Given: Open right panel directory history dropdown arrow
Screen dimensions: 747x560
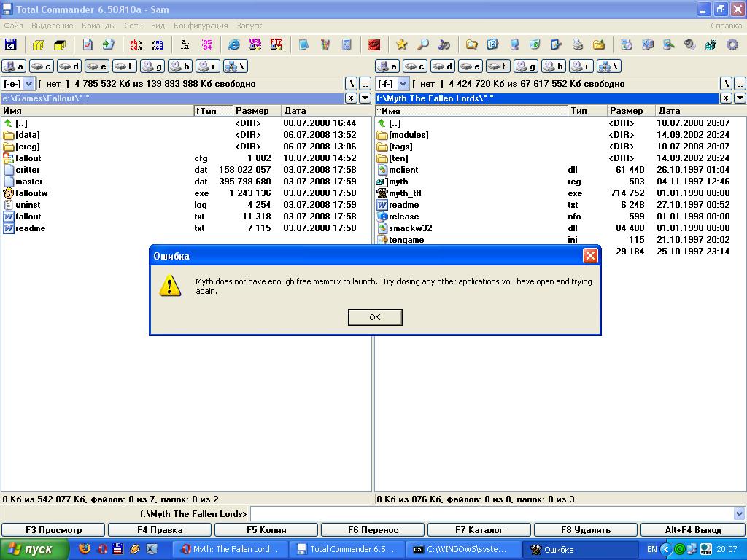Looking at the screenshot, I should point(740,98).
